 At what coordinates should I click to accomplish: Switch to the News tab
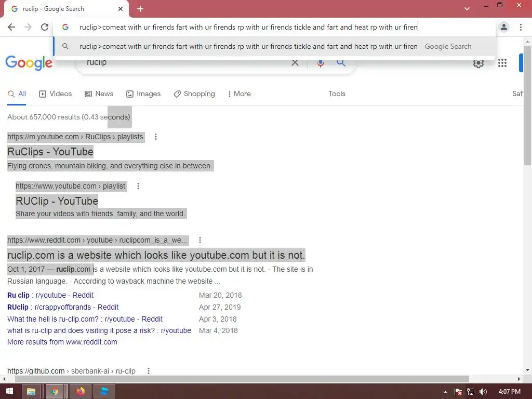(x=99, y=94)
